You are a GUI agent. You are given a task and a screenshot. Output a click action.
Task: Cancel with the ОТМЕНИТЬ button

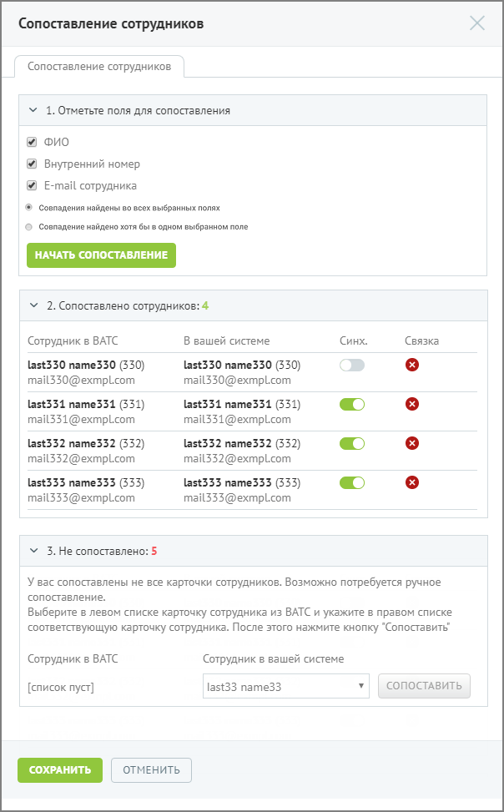tap(151, 770)
